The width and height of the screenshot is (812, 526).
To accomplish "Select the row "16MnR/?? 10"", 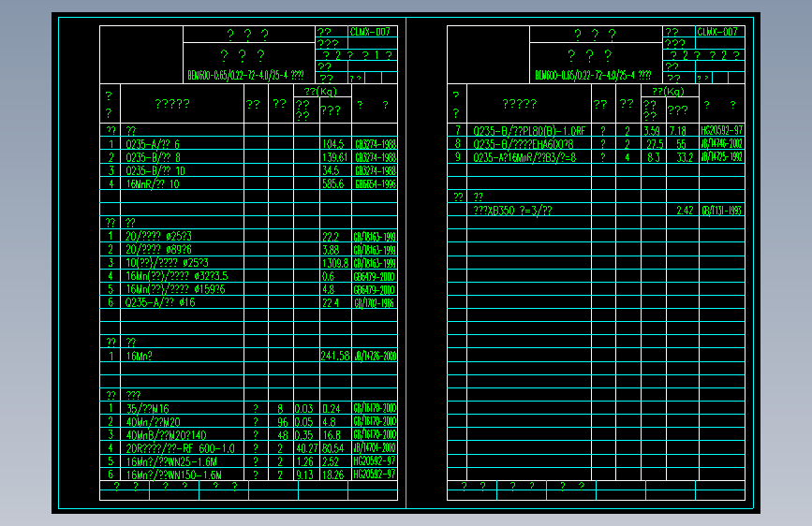I will (x=248, y=183).
